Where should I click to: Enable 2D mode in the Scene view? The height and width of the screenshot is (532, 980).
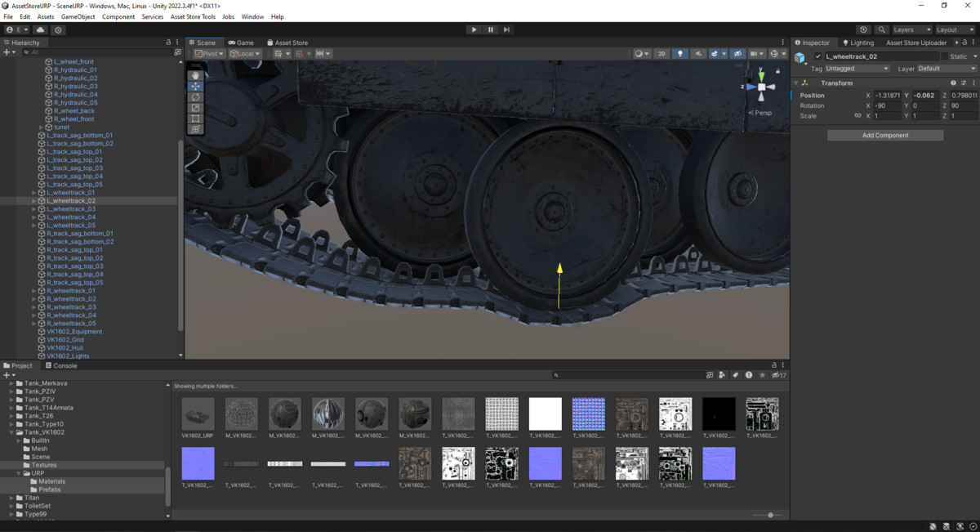tap(661, 53)
